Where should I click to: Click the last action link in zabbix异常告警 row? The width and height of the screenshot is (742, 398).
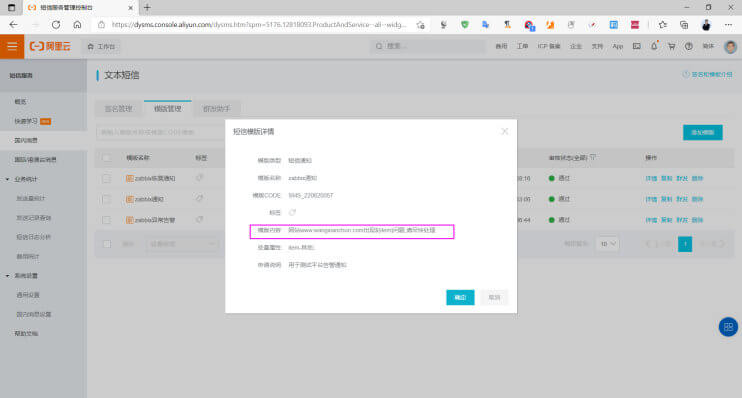point(697,220)
